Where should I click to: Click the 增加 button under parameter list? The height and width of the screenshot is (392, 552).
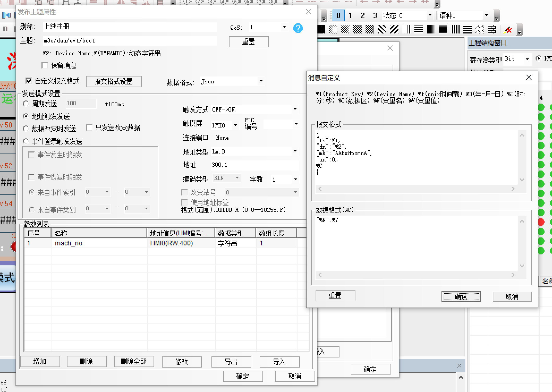(x=40, y=361)
